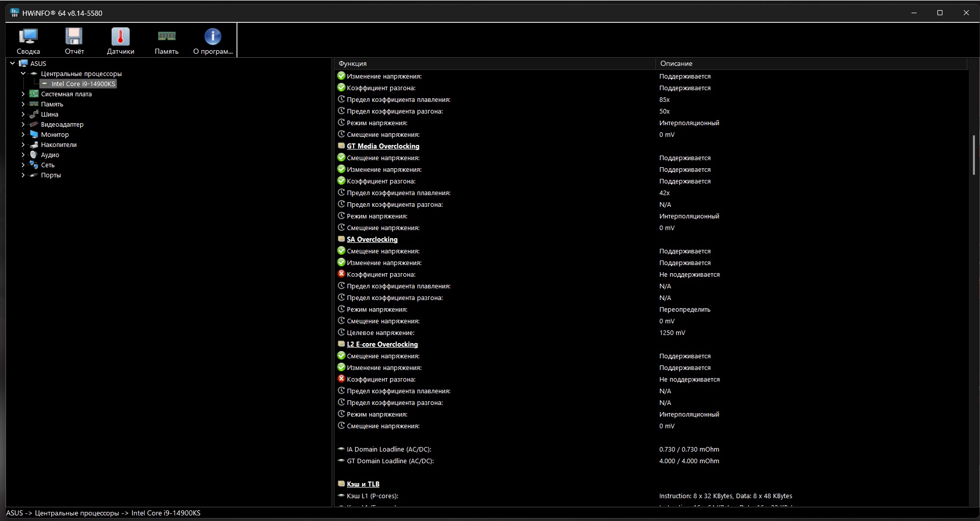The width and height of the screenshot is (980, 521).
Task: Click the Сеть network tree icon
Action: [x=34, y=165]
